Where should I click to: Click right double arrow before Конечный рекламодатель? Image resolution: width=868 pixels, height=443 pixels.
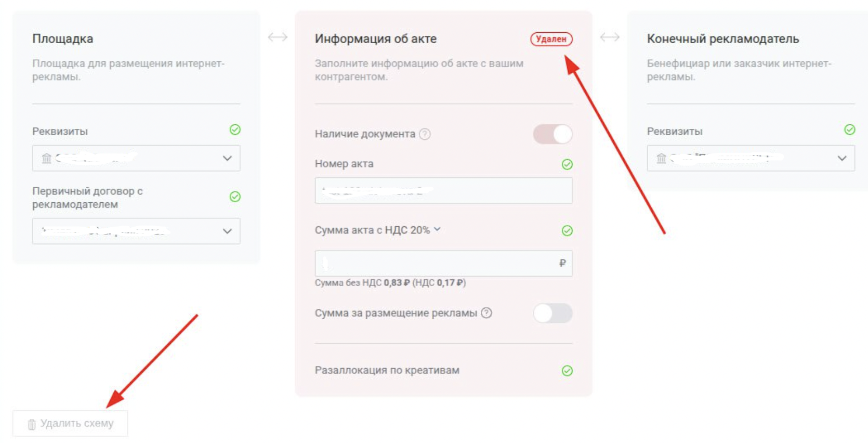point(610,37)
